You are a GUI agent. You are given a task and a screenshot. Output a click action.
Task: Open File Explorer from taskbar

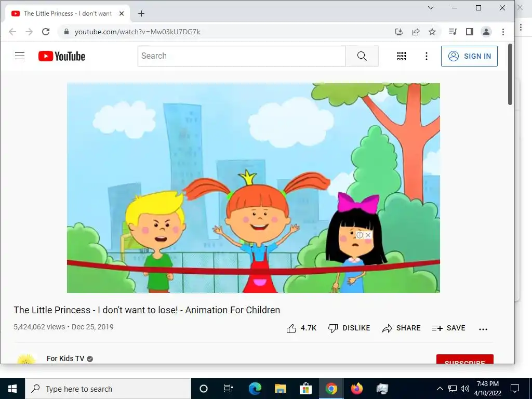pos(280,389)
